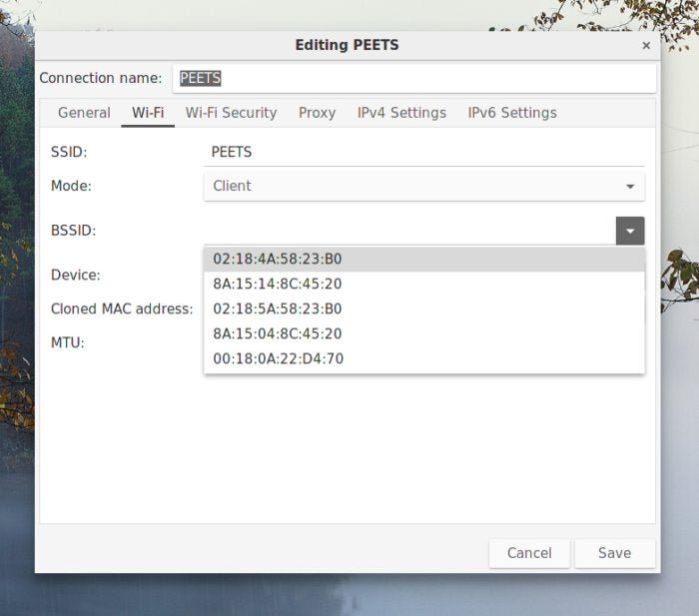Close the Editing PEETS dialog

(646, 46)
